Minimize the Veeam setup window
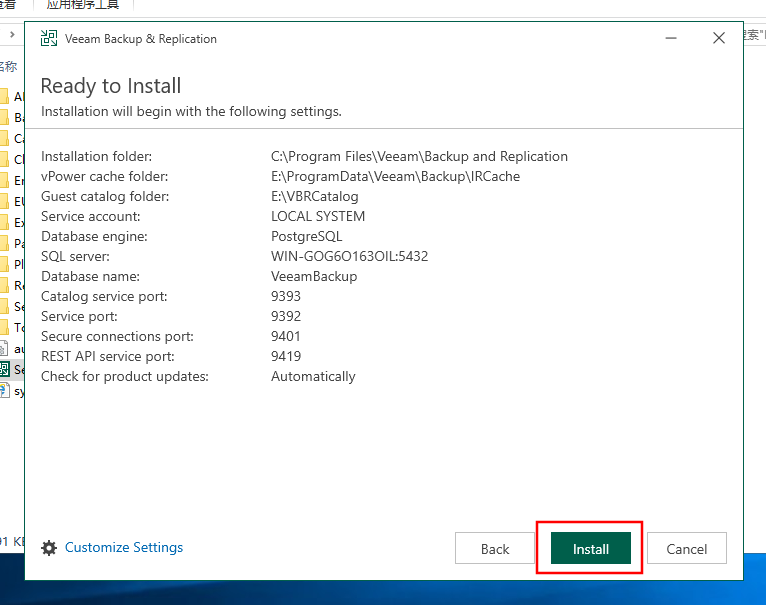Viewport: 766px width, 605px height. tap(671, 38)
